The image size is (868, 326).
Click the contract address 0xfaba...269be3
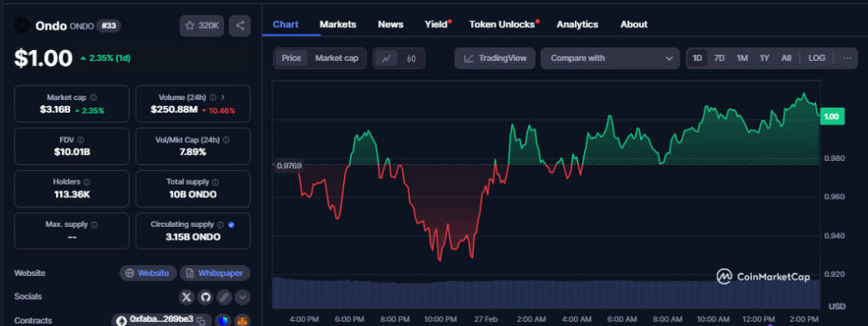point(161,319)
